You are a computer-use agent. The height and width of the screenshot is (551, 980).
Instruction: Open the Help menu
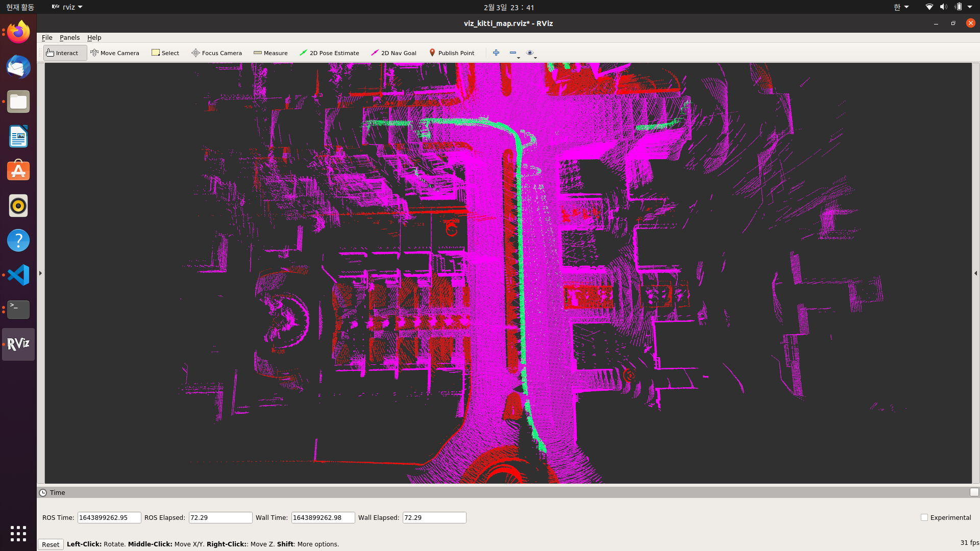click(94, 38)
